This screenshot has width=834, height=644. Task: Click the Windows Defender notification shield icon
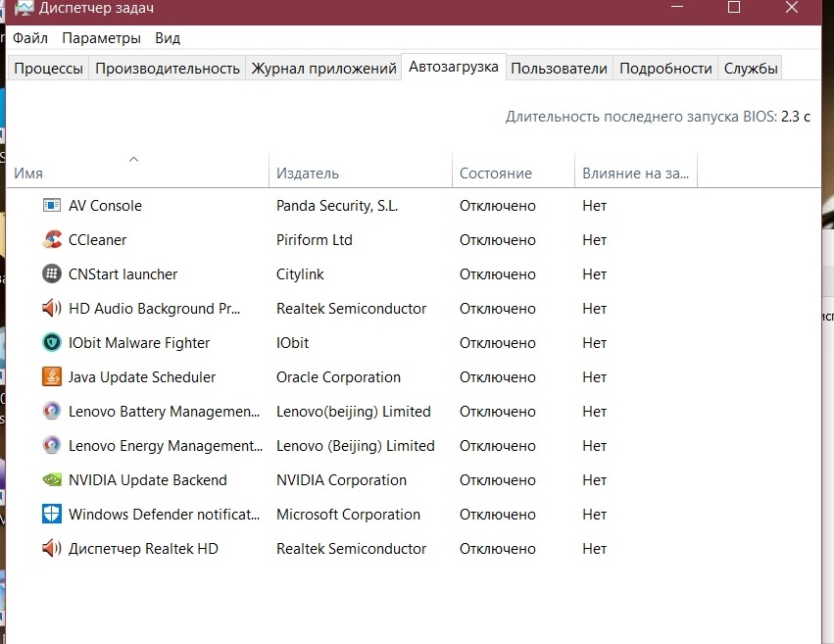52,515
